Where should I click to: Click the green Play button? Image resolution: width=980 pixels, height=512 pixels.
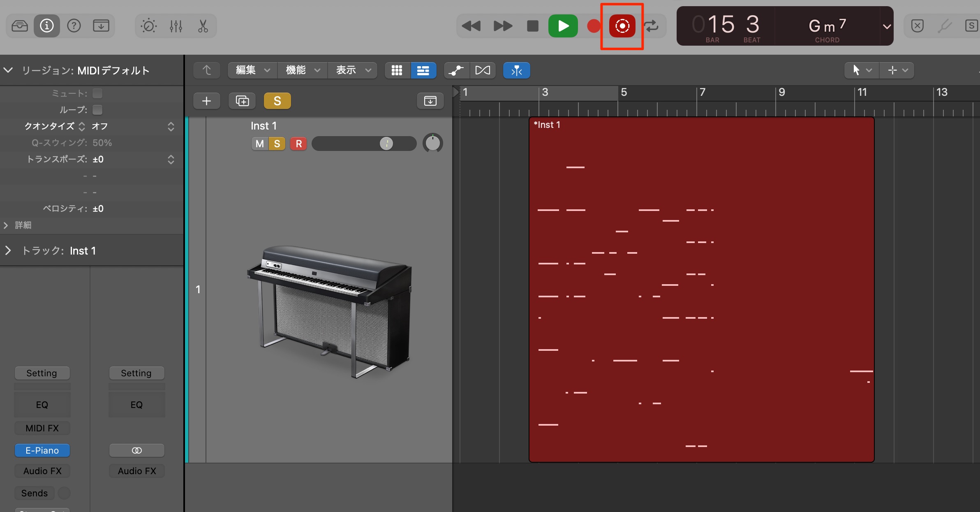pos(563,26)
